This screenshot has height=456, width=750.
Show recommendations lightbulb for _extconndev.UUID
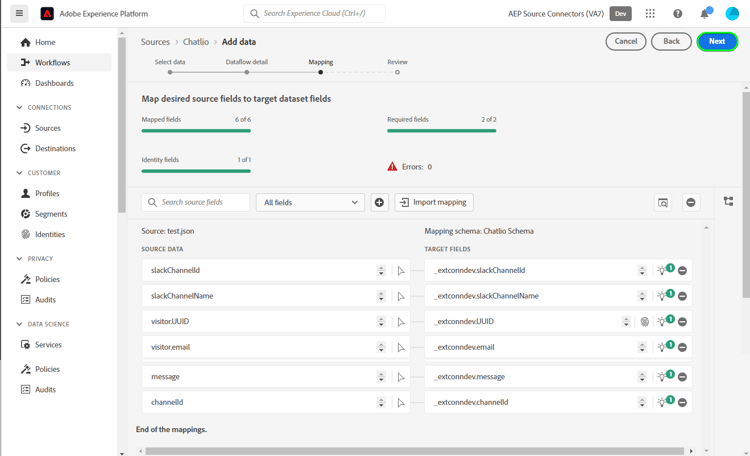(x=662, y=322)
